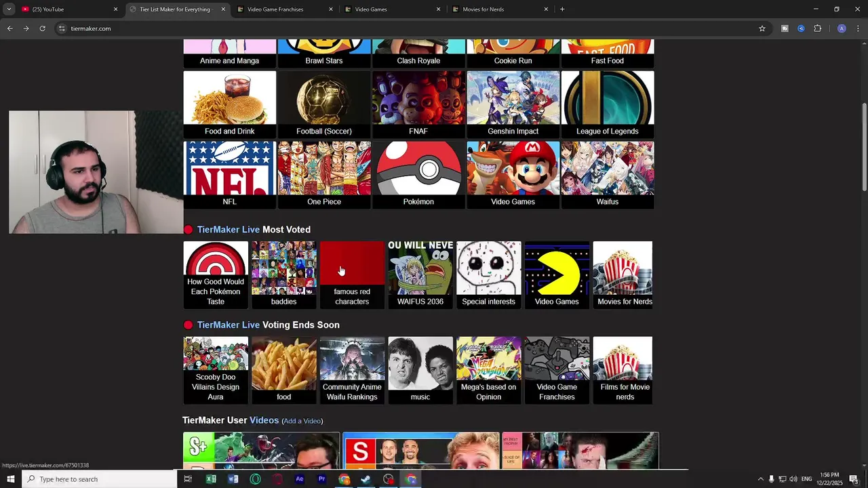
Task: Click the Add a Video link
Action: click(x=302, y=421)
